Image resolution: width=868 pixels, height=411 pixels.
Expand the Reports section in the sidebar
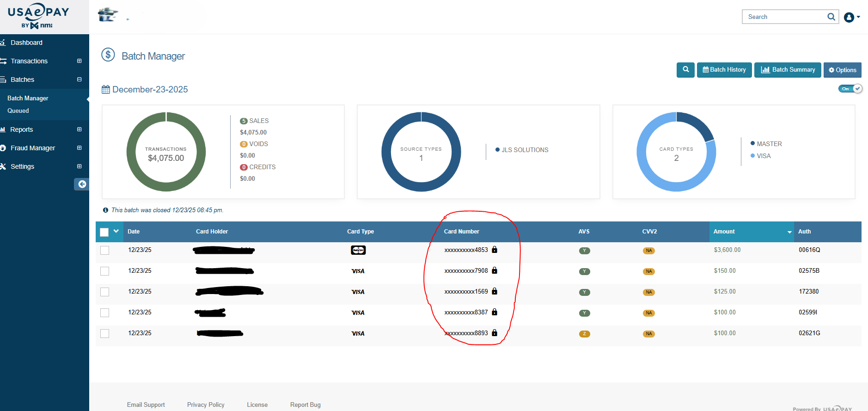(79, 129)
